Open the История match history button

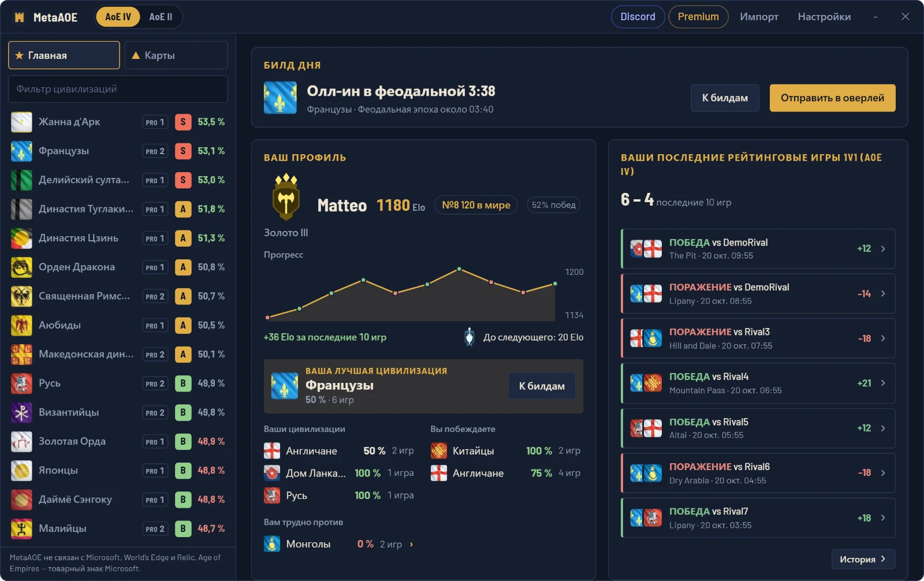[x=863, y=559]
